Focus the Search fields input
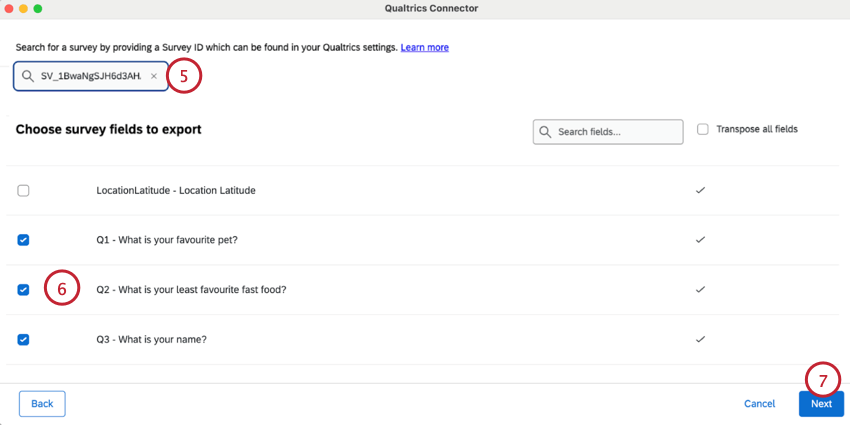Screen dimensions: 850x425 coord(608,132)
